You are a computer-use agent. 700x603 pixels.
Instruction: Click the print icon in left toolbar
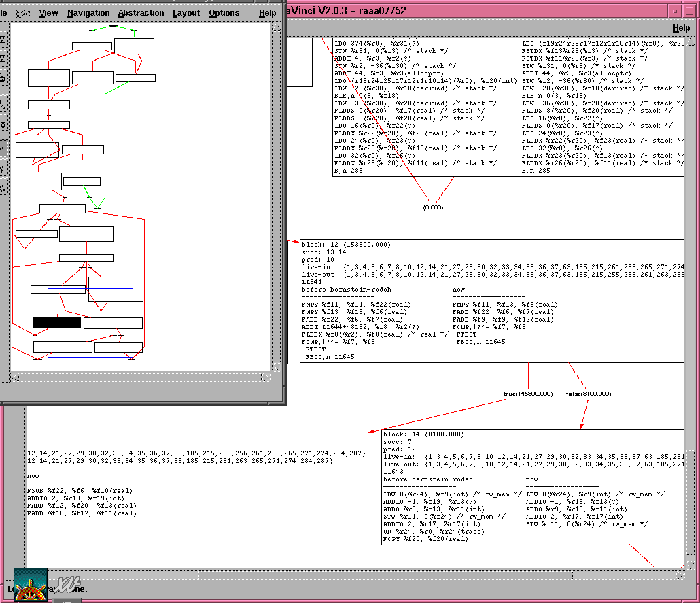click(3, 79)
